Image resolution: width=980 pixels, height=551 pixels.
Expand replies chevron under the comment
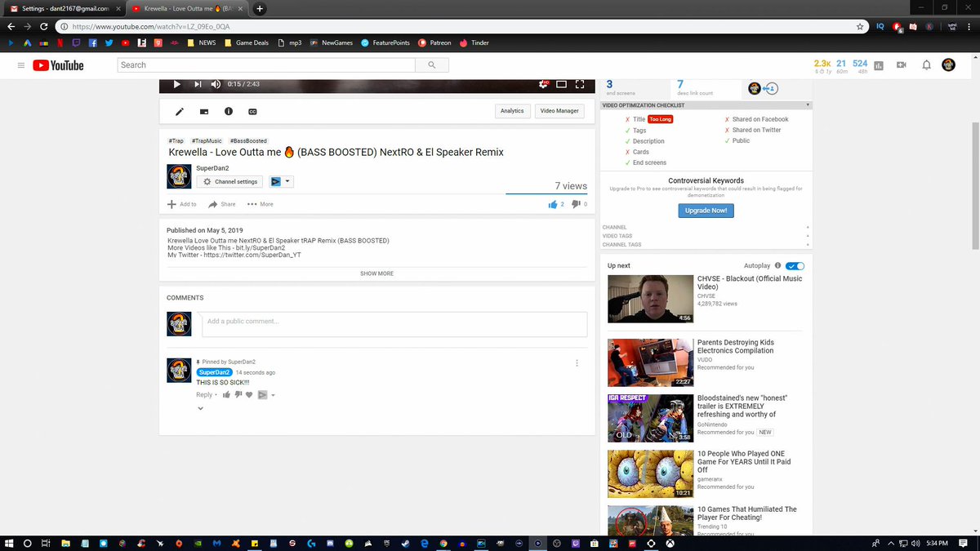point(200,409)
